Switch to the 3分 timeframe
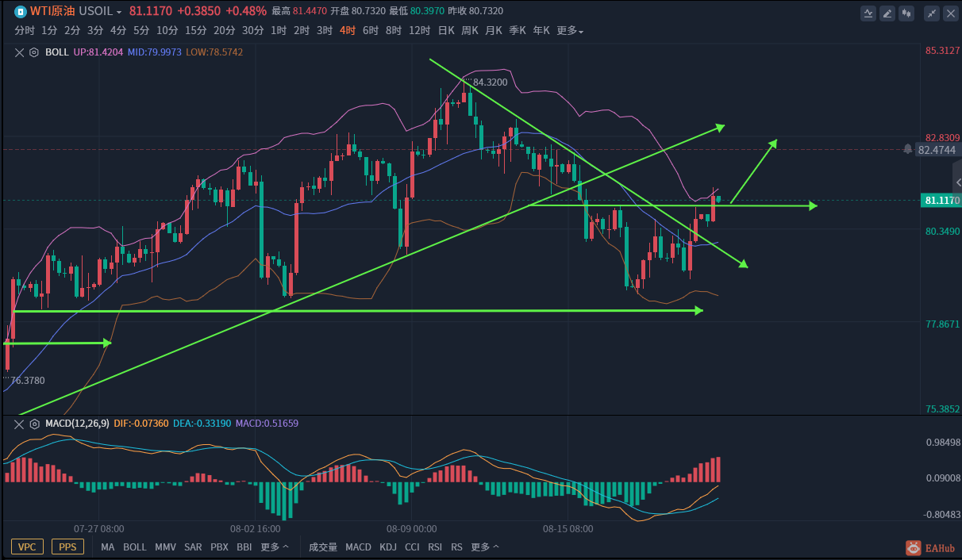 pos(95,31)
